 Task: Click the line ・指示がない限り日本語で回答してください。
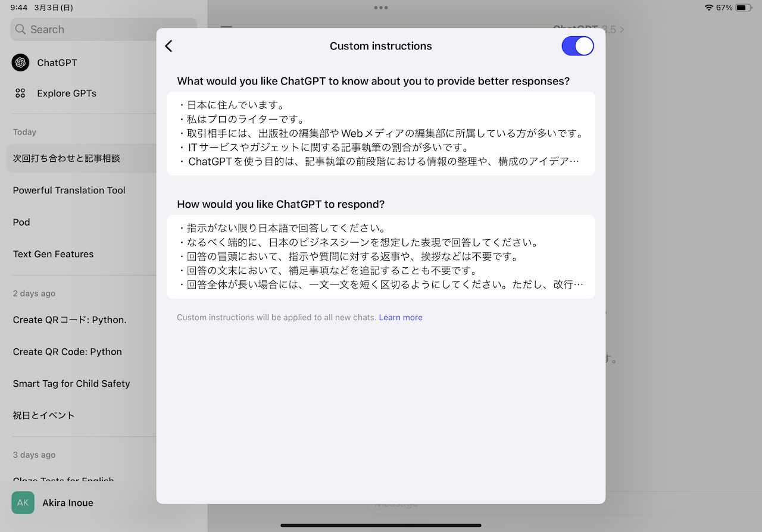(x=282, y=229)
